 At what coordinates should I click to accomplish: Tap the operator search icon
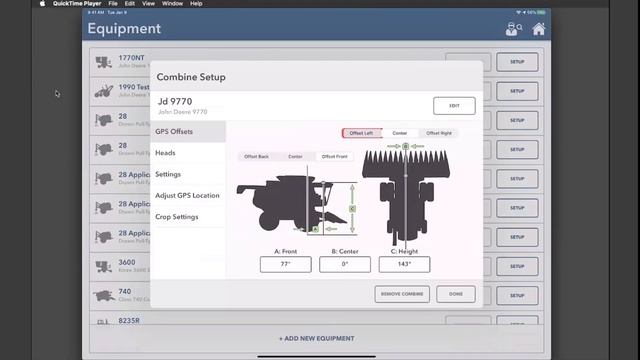(514, 29)
